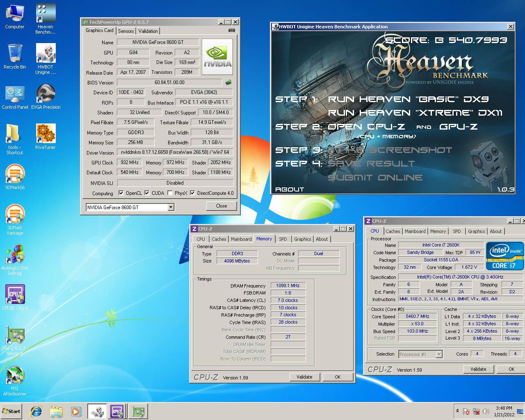The width and height of the screenshot is (525, 420).
Task: Run Heaven "Basic" DX9 benchmark
Action: 409,99
